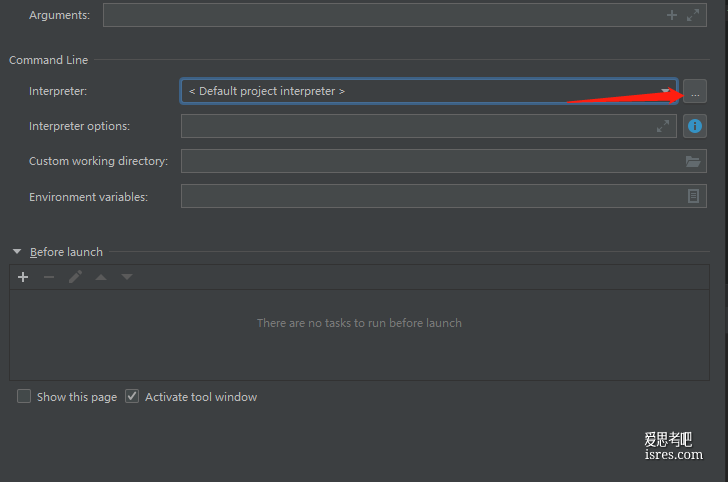728x482 pixels.
Task: Click the Environment variables text field
Action: pos(444,196)
